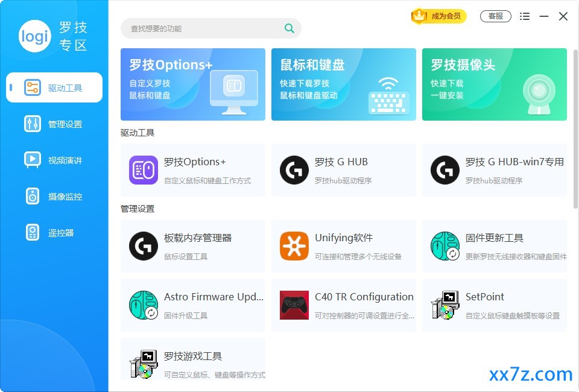Close the Logitech zone window
This screenshot has width=579, height=392.
coord(563,16)
